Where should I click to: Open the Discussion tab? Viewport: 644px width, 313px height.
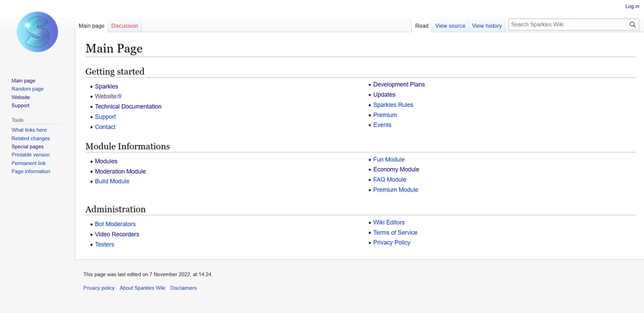click(x=124, y=26)
